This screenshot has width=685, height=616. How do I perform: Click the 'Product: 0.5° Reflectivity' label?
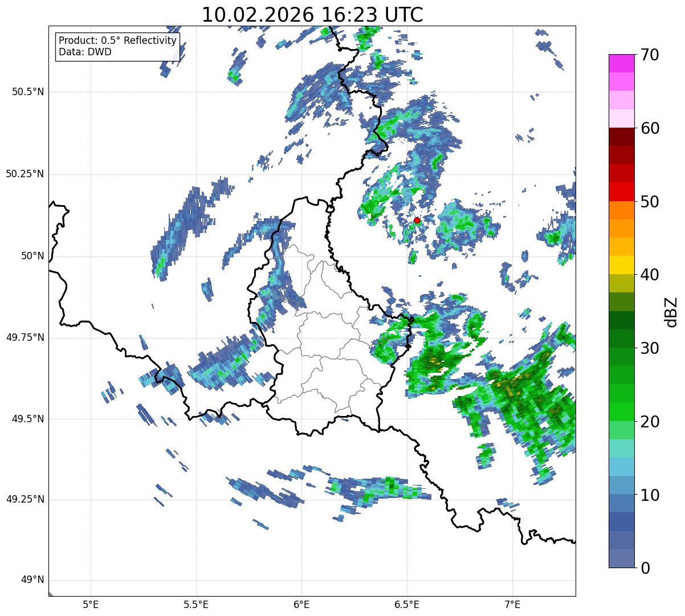click(117, 41)
